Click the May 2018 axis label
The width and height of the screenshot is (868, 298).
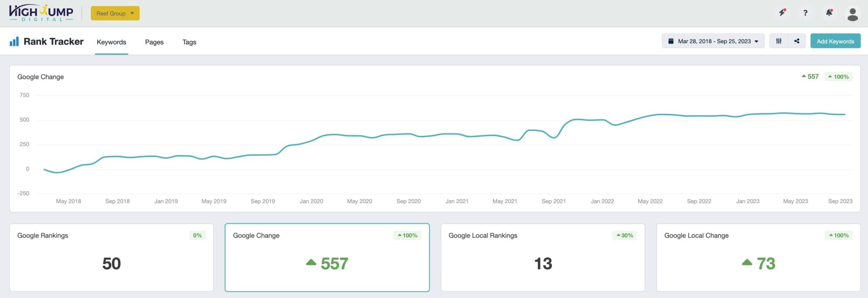click(x=68, y=201)
